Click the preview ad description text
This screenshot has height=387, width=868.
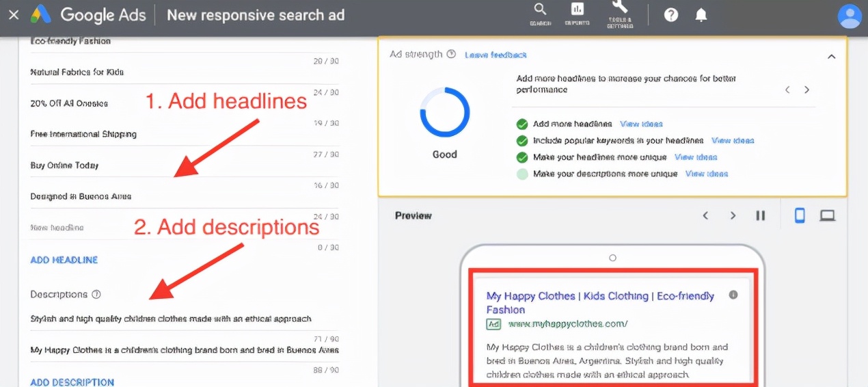coord(607,360)
